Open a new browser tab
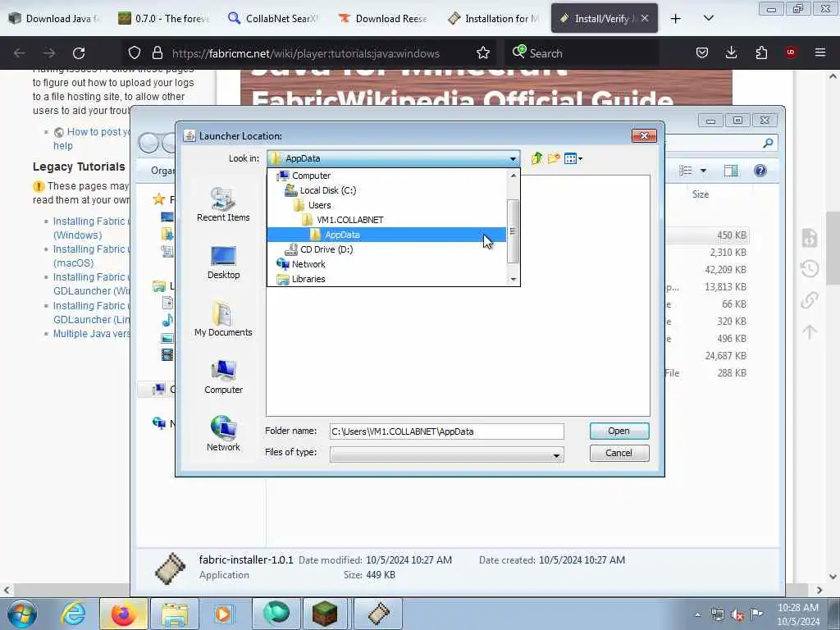The width and height of the screenshot is (840, 630). 676,19
